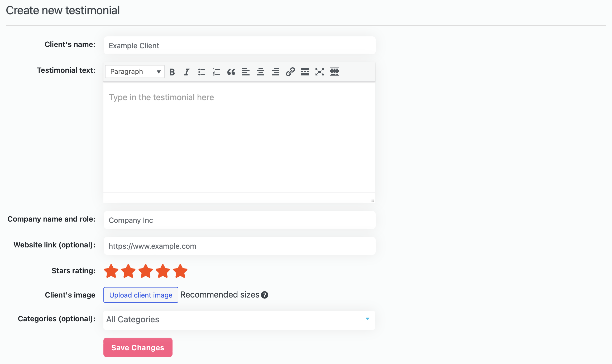Click the Categories (optional) label

[57, 319]
